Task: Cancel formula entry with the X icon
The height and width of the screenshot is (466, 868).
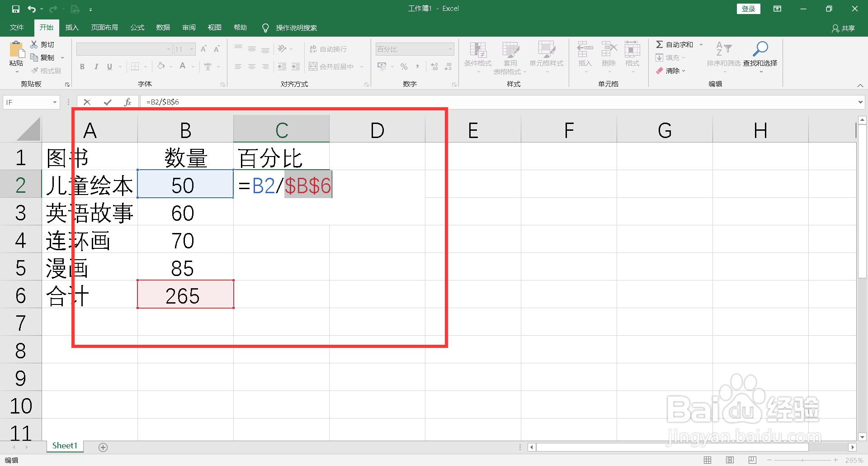Action: click(87, 102)
